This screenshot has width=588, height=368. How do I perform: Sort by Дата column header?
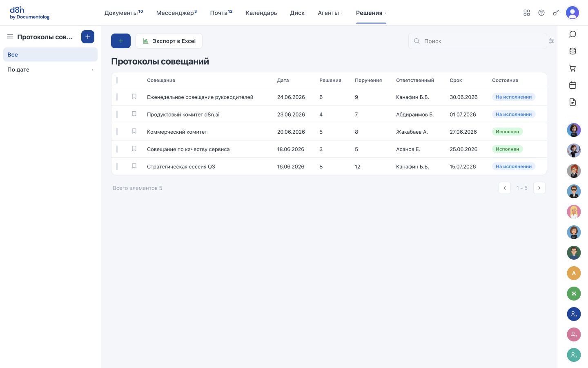tap(283, 81)
